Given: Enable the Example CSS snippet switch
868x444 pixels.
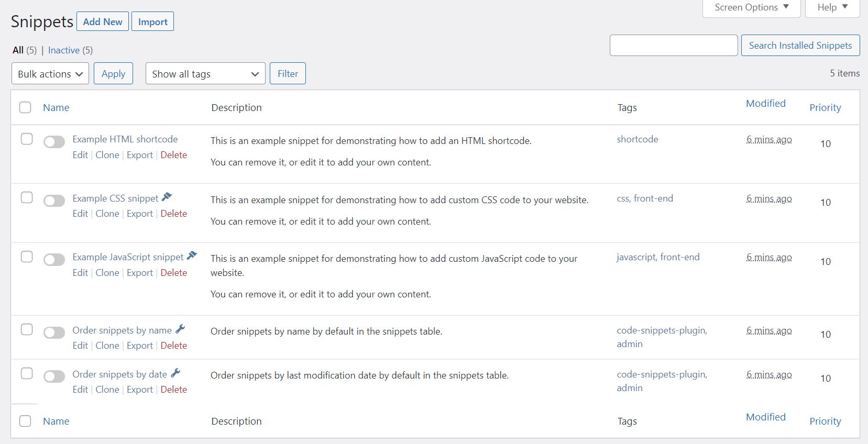Looking at the screenshot, I should [54, 201].
